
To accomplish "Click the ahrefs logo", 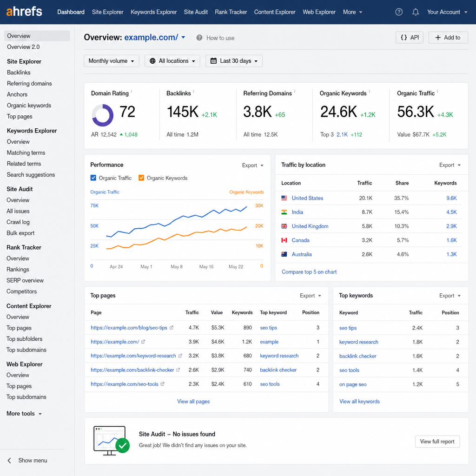I will [24, 12].
